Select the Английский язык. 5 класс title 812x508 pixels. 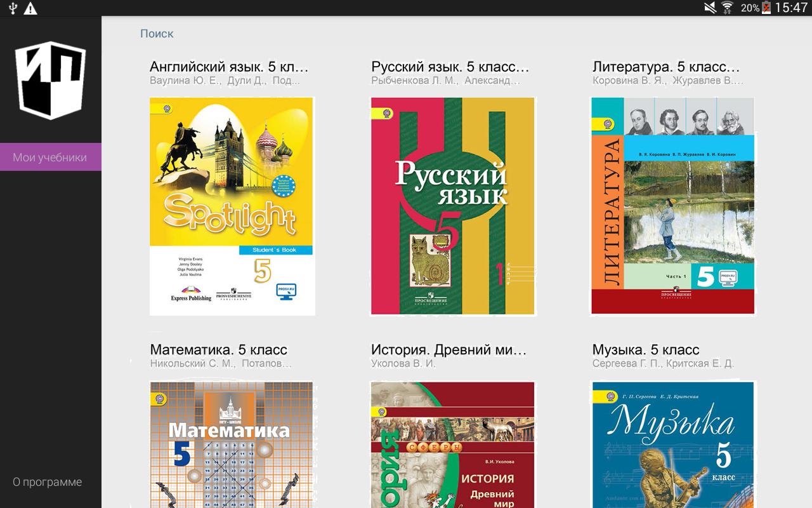coord(229,67)
